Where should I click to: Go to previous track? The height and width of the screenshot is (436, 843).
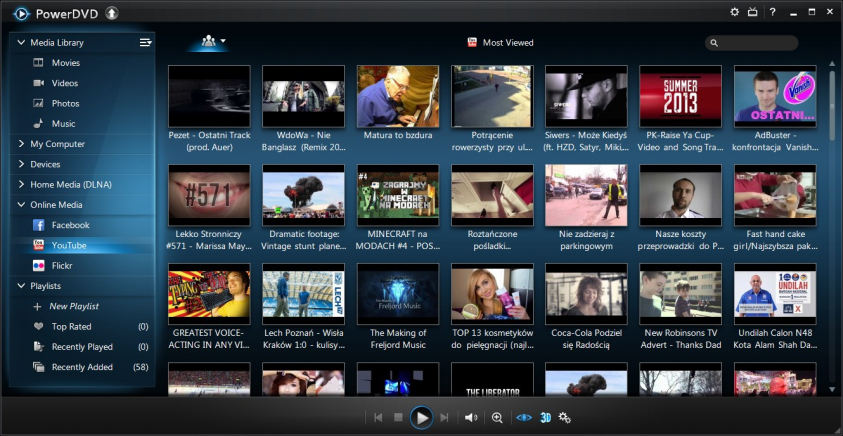click(378, 417)
